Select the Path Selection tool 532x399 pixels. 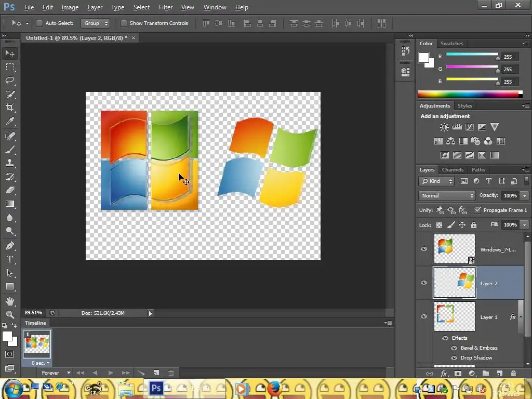(10, 273)
